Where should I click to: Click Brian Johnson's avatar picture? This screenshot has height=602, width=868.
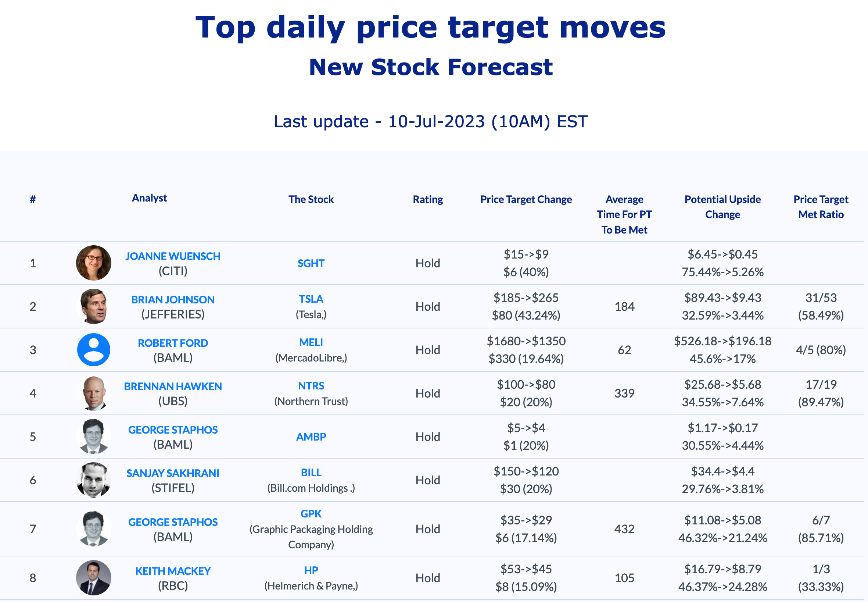93,306
